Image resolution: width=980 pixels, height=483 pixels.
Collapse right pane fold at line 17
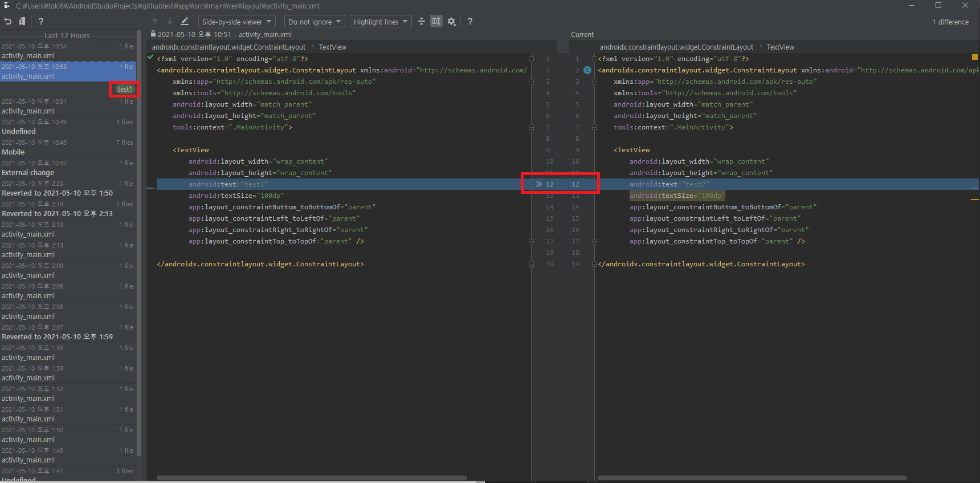click(x=594, y=241)
